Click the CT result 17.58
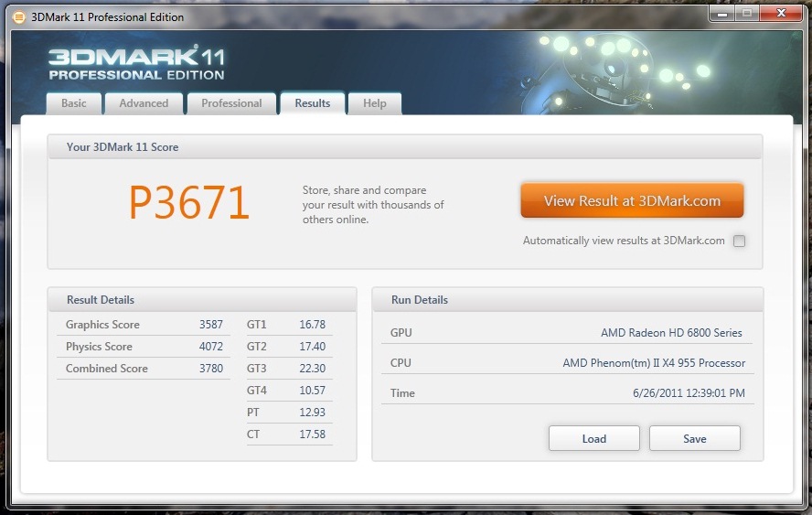The width and height of the screenshot is (812, 515). click(312, 435)
